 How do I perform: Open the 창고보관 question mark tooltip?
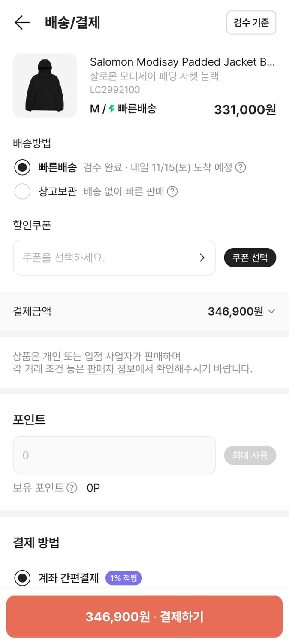tap(172, 191)
